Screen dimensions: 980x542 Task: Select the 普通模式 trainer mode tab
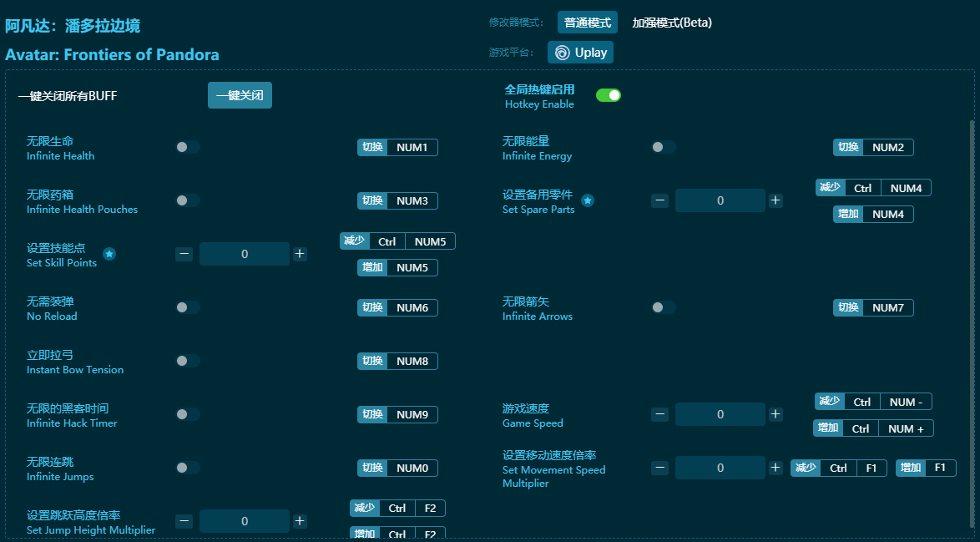point(588,23)
